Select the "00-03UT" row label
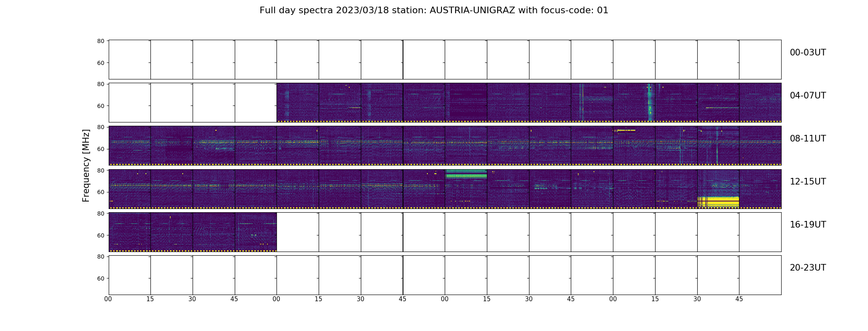This screenshot has width=868, height=331. (808, 53)
